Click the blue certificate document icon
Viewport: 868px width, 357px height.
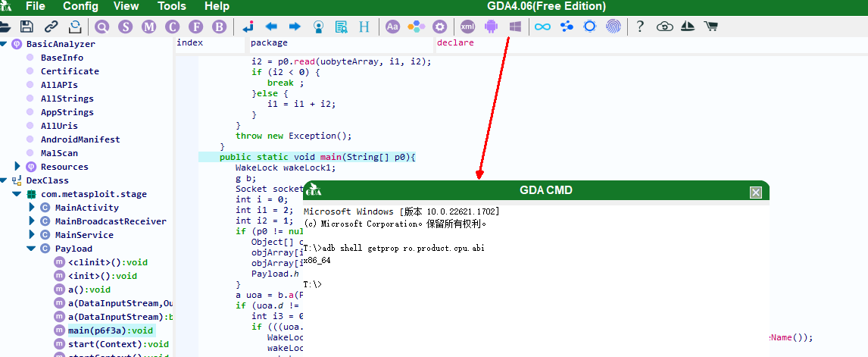click(x=342, y=26)
